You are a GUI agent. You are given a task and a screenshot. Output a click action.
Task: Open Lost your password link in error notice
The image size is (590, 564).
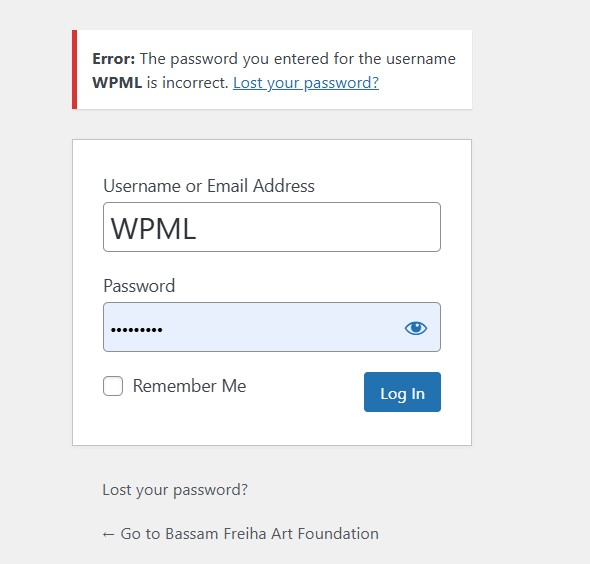tap(306, 83)
